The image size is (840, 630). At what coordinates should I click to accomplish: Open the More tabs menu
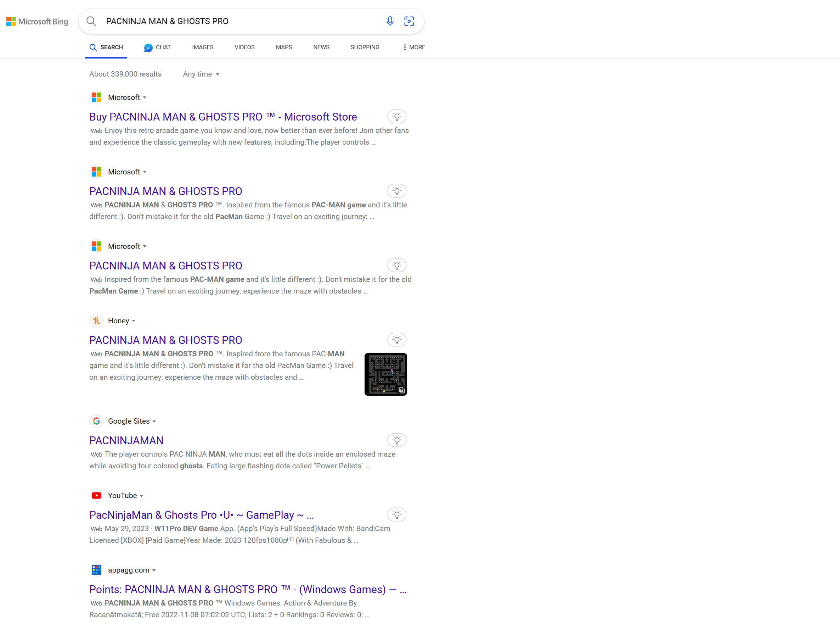pos(413,47)
